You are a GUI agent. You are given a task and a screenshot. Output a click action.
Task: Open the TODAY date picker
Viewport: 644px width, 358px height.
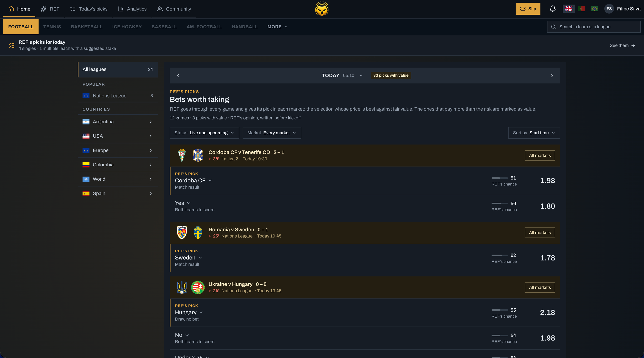tap(342, 76)
